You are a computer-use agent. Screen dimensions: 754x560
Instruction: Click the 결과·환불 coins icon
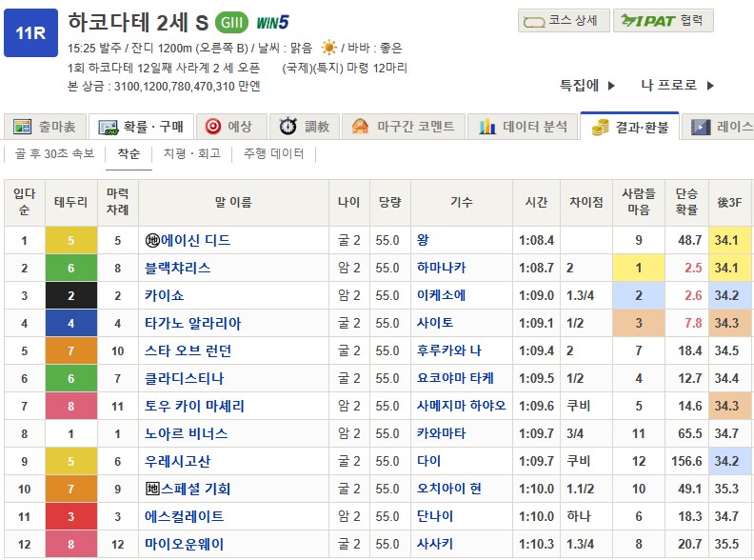[x=600, y=127]
